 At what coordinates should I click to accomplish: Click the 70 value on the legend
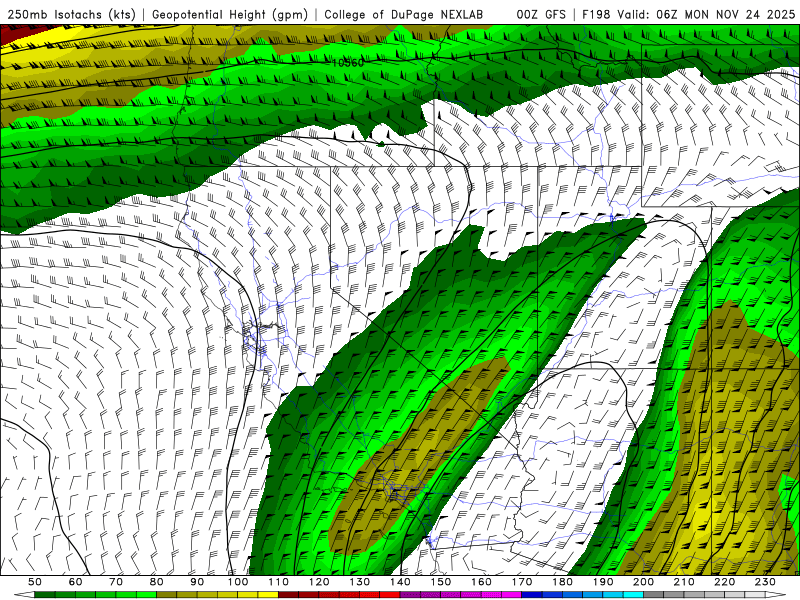click(116, 582)
